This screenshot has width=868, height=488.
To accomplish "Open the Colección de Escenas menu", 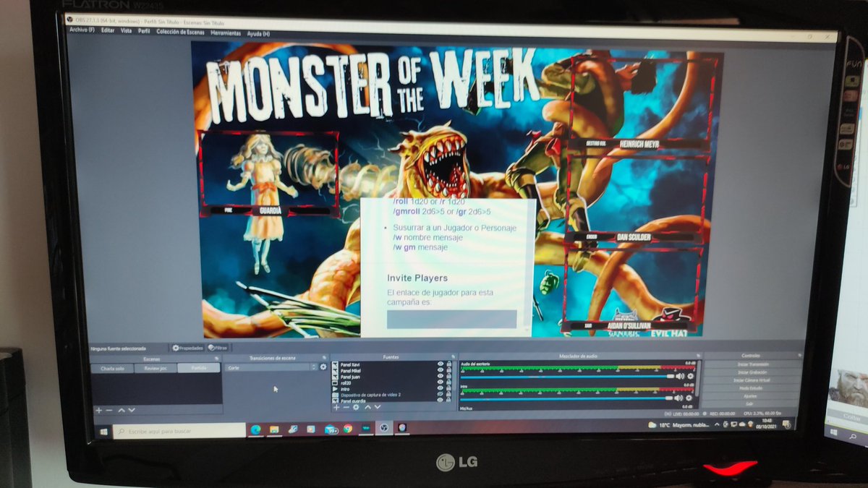I will pos(181,32).
